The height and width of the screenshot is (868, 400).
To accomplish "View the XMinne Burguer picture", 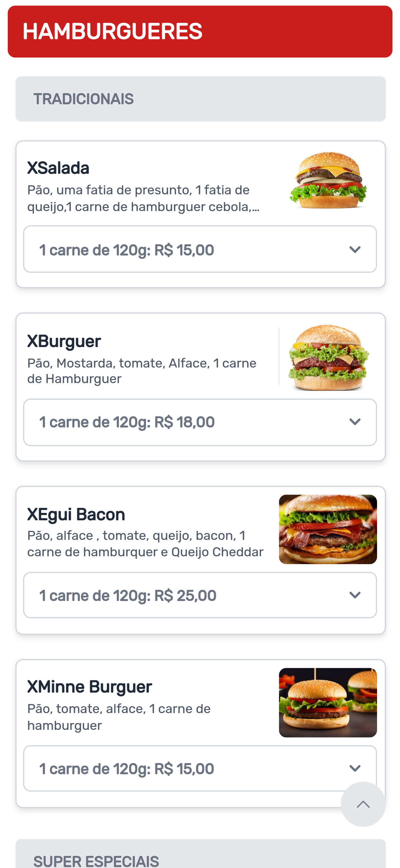I will 328,702.
